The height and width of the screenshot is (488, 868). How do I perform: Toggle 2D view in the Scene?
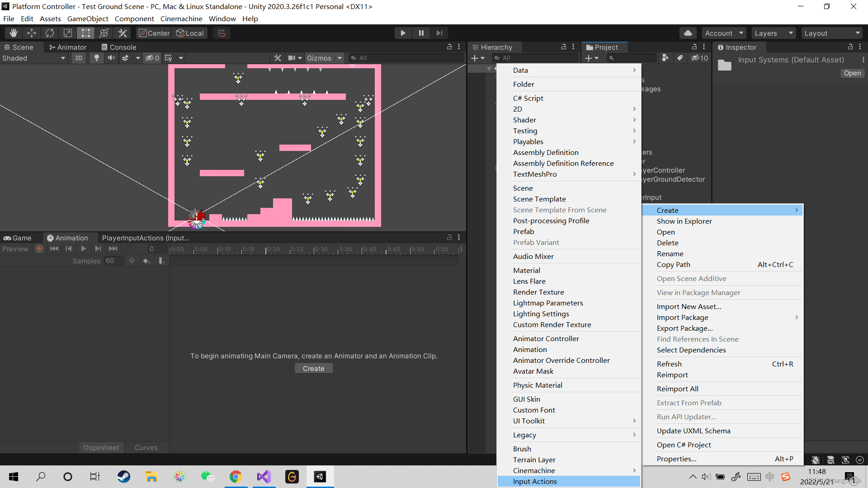coord(79,58)
